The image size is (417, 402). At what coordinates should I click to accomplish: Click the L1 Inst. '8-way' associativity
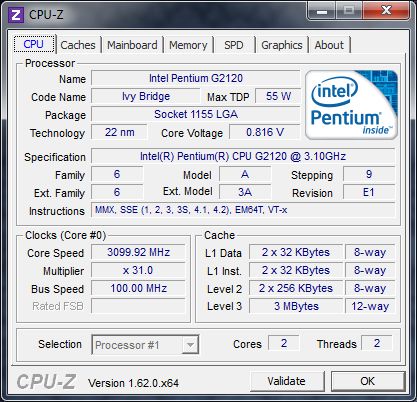point(370,270)
